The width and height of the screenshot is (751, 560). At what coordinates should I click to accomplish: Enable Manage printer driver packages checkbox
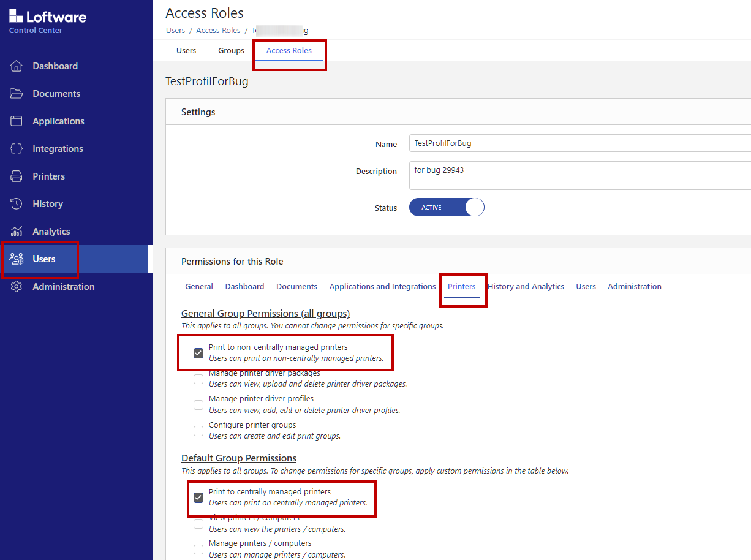[x=198, y=379]
